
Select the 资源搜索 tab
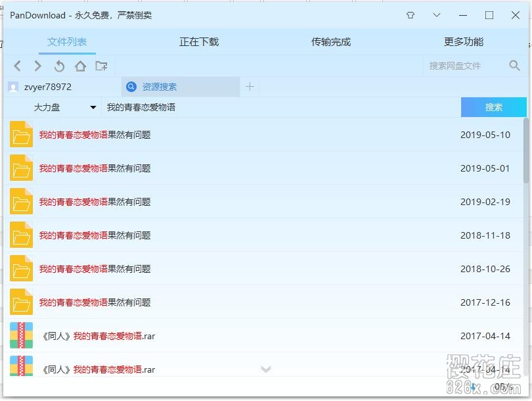pyautogui.click(x=181, y=87)
